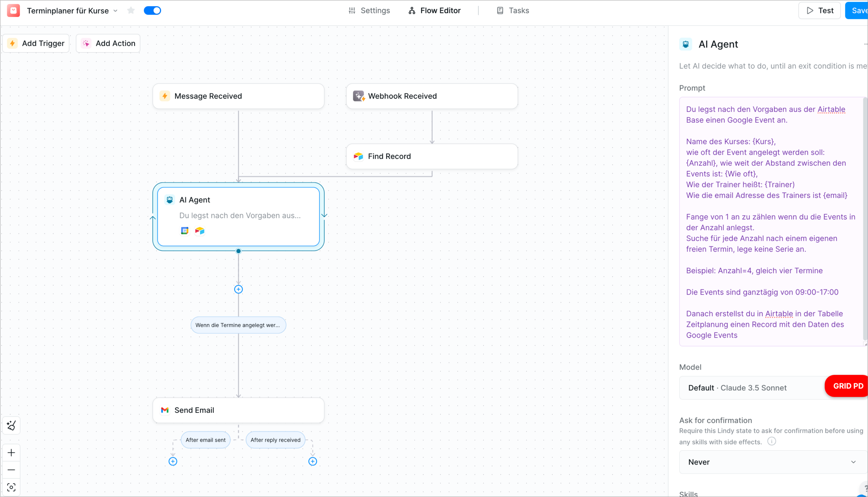Open the Tasks tab
The image size is (868, 497).
(x=513, y=11)
